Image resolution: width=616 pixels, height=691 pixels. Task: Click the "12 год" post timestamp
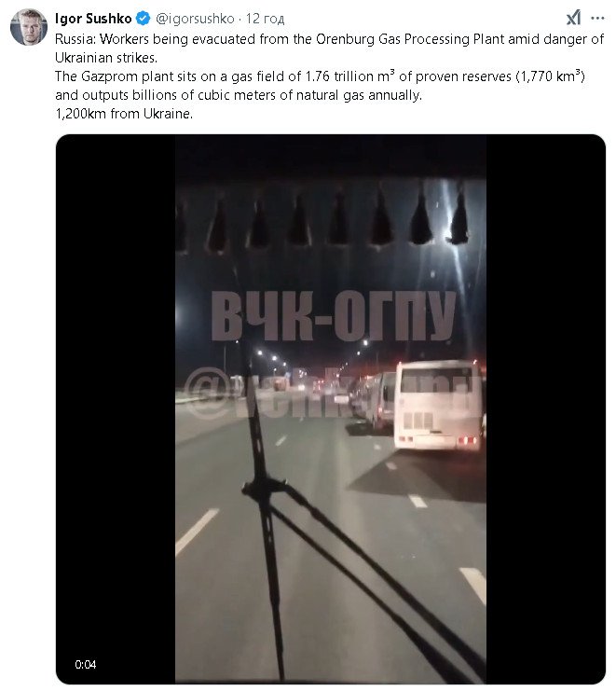click(265, 19)
